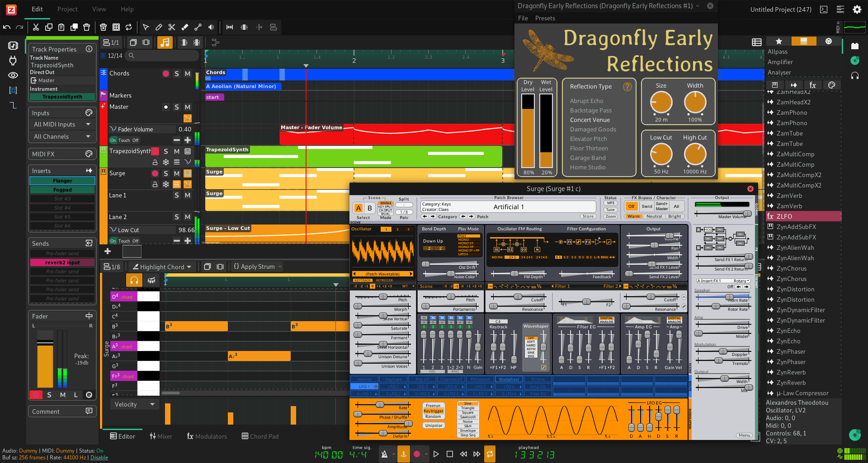Open the Velocity dropdown
Screen dimensions: 868x463
[134, 404]
